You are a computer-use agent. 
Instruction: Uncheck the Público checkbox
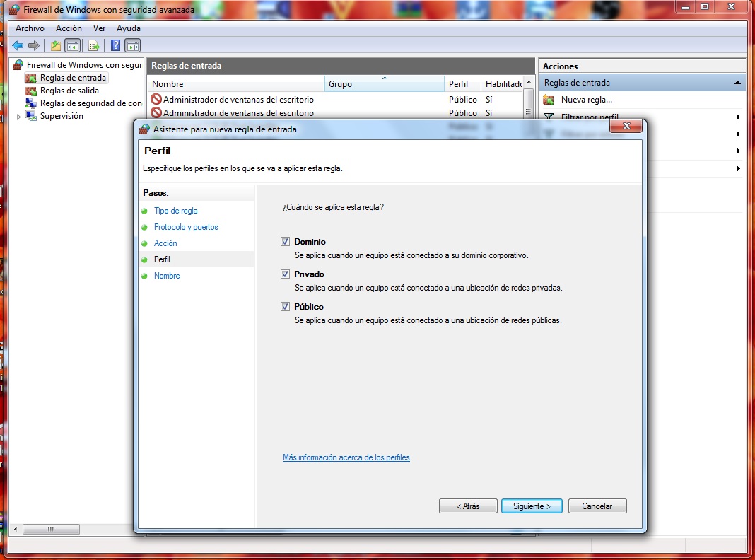coord(285,307)
